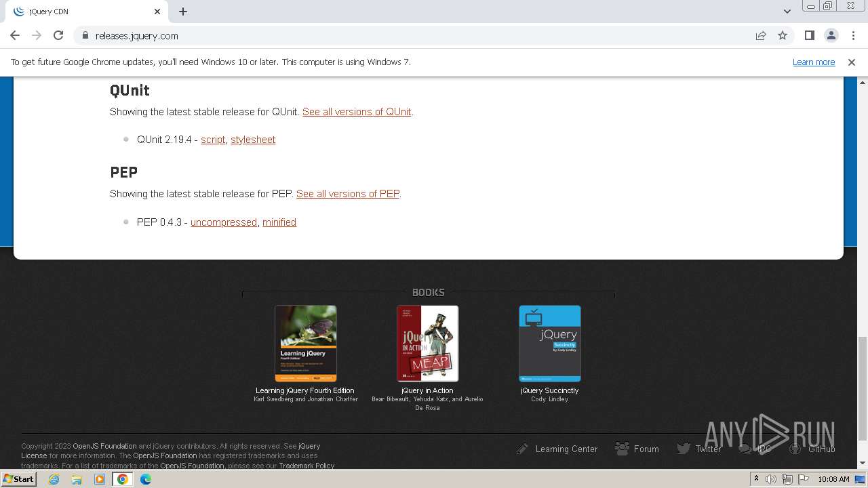Open a new browser tab
This screenshot has height=488, width=868.
pyautogui.click(x=183, y=12)
